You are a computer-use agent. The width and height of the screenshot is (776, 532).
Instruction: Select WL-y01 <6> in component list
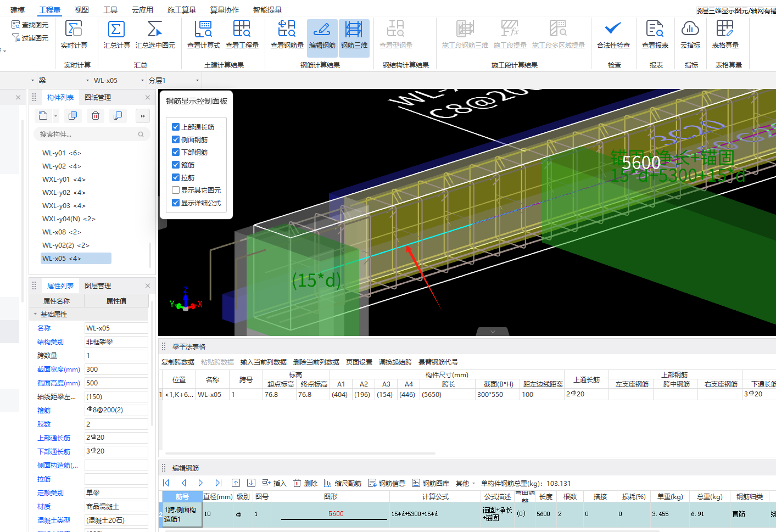62,153
